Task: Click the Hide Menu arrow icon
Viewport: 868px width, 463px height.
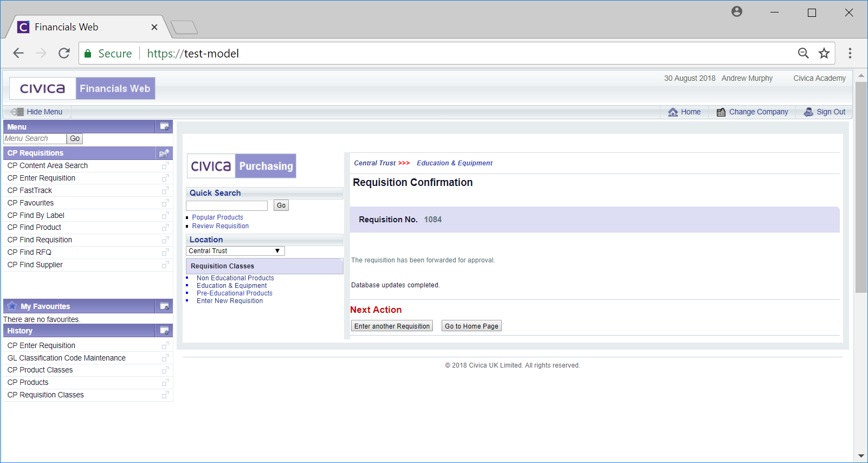Action: point(17,112)
